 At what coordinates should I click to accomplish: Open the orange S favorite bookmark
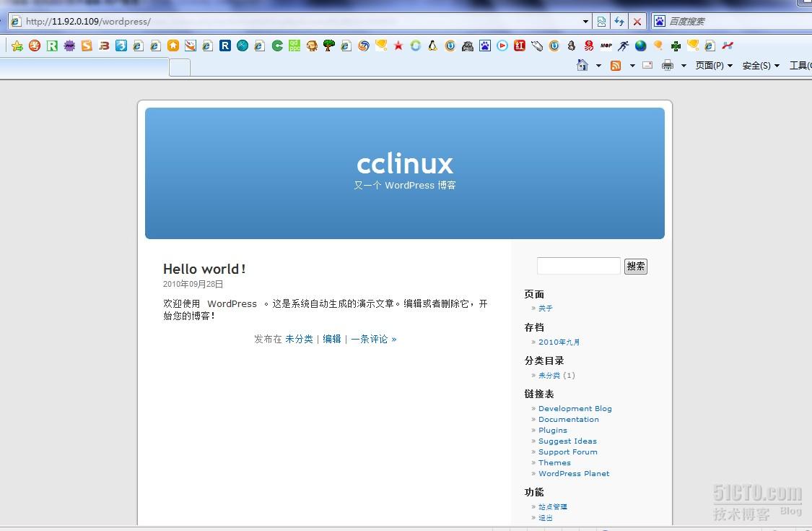pos(87,46)
